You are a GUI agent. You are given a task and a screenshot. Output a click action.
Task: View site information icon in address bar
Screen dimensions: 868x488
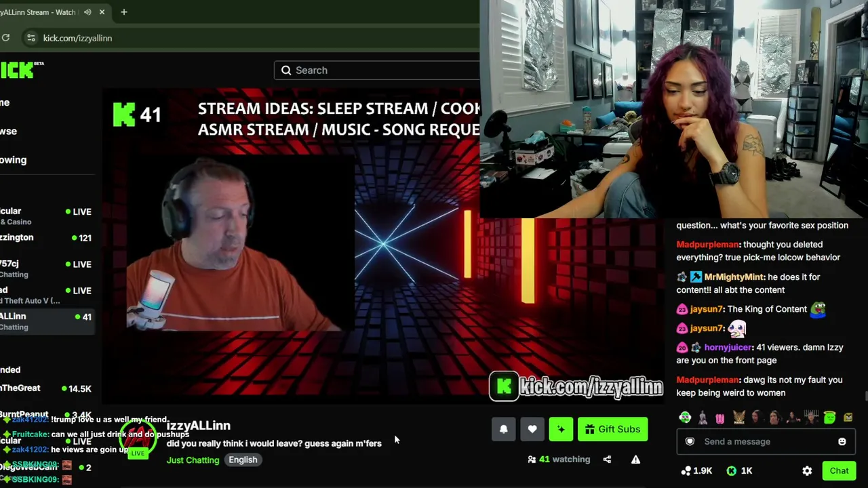(x=31, y=38)
